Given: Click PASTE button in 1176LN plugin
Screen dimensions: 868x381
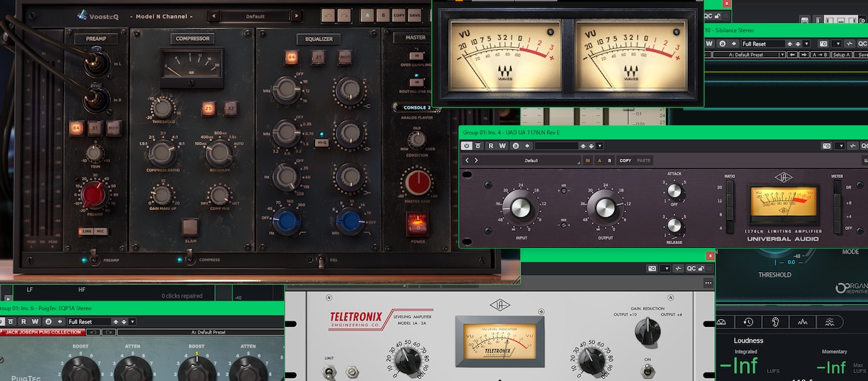Looking at the screenshot, I should pyautogui.click(x=644, y=161).
